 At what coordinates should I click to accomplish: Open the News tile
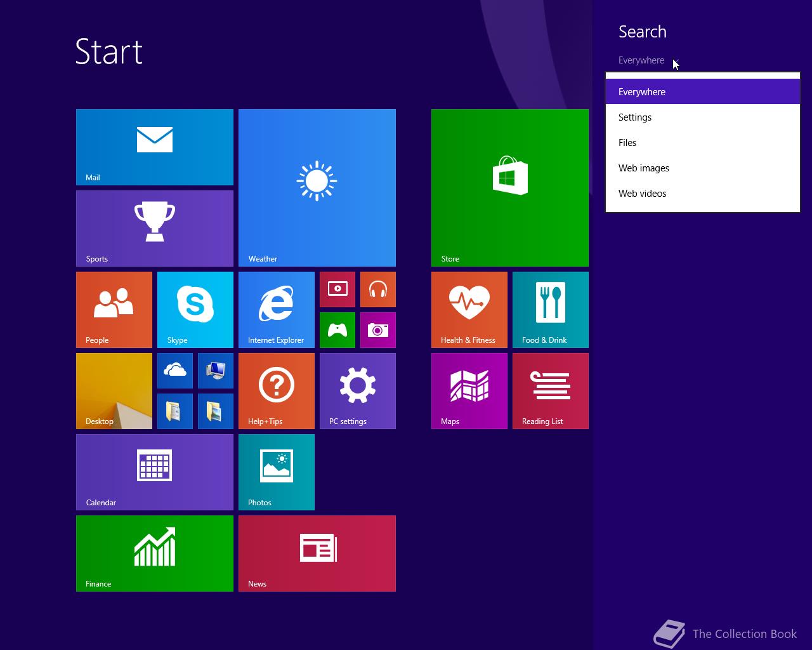[x=317, y=554]
